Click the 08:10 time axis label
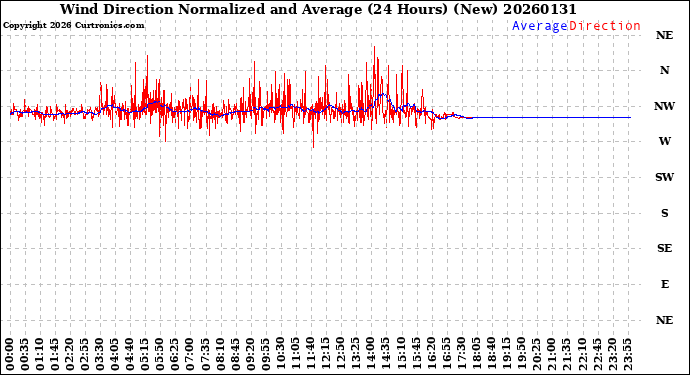 point(220,355)
